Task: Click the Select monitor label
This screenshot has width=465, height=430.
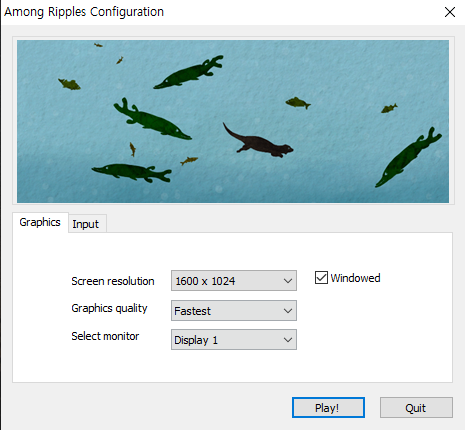Action: 105,336
